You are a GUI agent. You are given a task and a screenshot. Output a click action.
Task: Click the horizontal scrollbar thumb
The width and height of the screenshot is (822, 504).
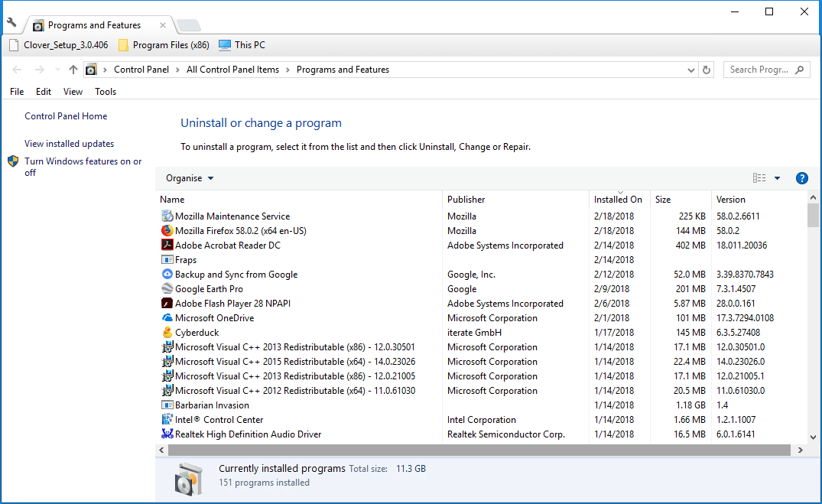(x=479, y=450)
